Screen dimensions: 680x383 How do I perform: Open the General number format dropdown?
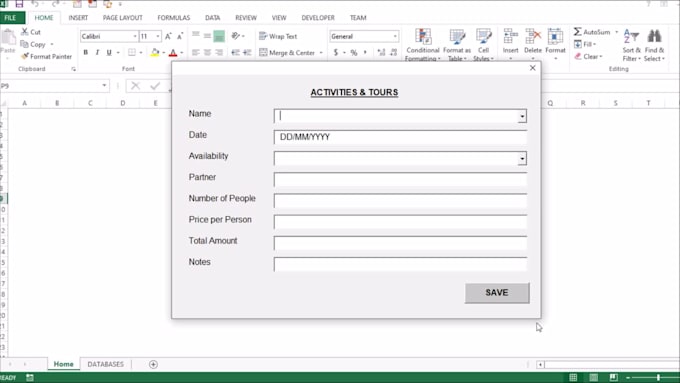tap(395, 36)
